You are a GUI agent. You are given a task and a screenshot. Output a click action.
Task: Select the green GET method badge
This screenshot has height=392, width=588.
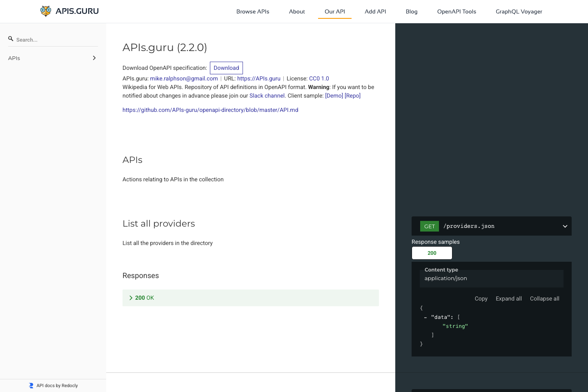tap(429, 226)
